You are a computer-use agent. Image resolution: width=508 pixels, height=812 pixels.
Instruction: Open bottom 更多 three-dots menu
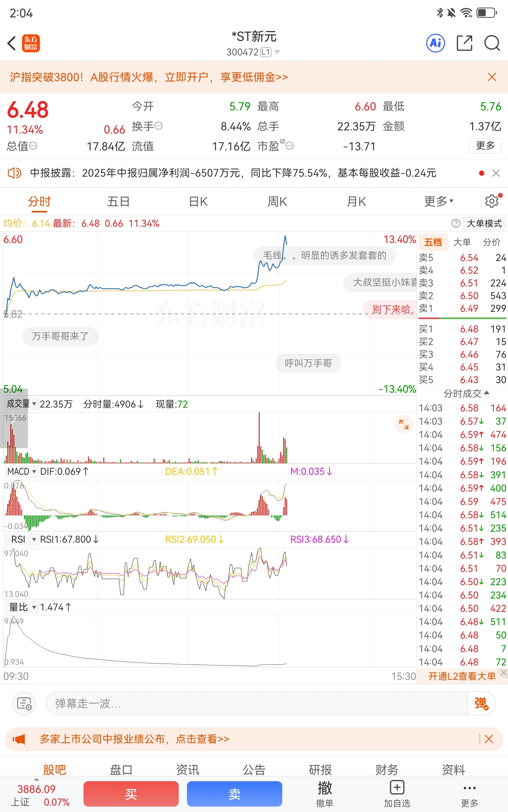469,794
